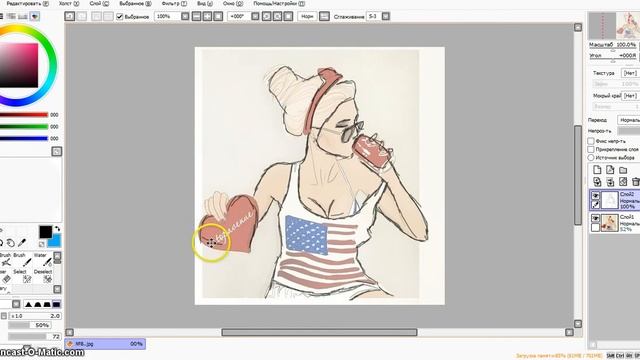Open the Фильтр menu
This screenshot has width=640, height=360.
(174, 3)
